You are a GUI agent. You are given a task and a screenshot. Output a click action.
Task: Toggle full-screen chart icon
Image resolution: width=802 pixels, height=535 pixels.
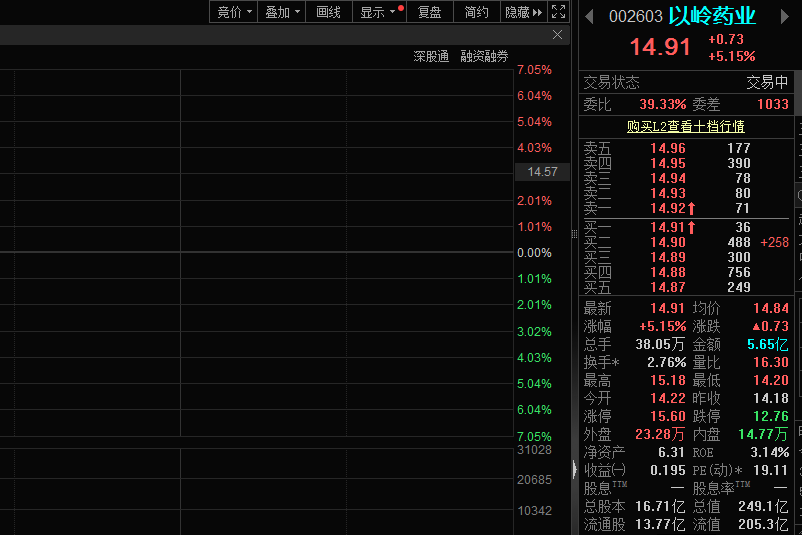point(559,12)
